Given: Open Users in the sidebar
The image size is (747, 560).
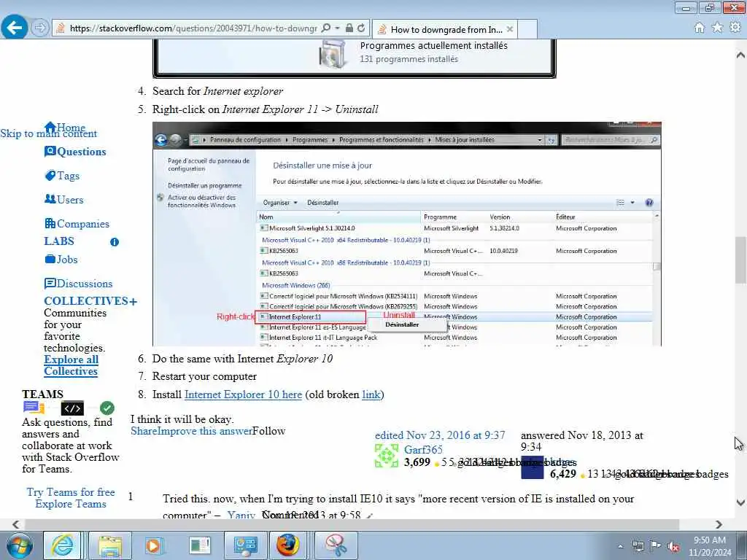Looking at the screenshot, I should (x=63, y=200).
